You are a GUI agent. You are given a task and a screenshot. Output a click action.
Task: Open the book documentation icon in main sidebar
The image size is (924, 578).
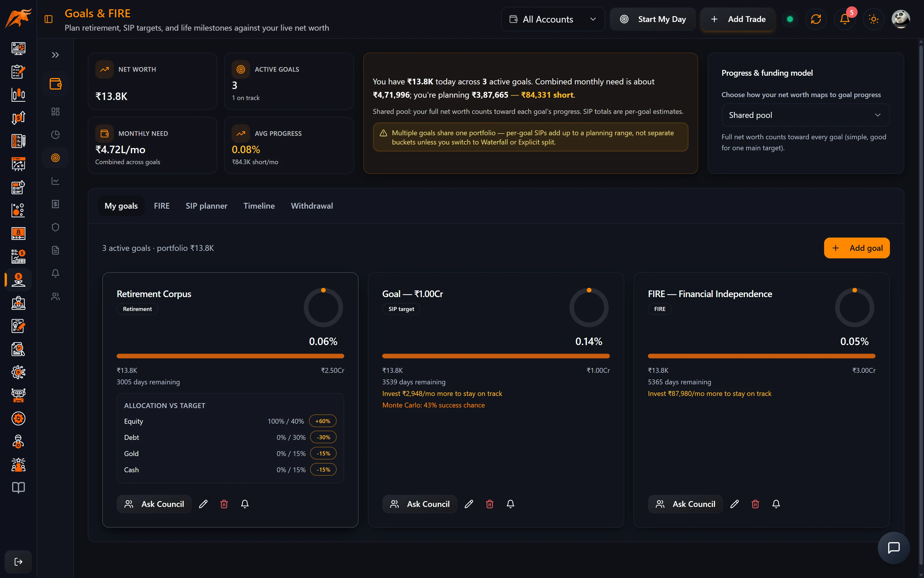(18, 488)
